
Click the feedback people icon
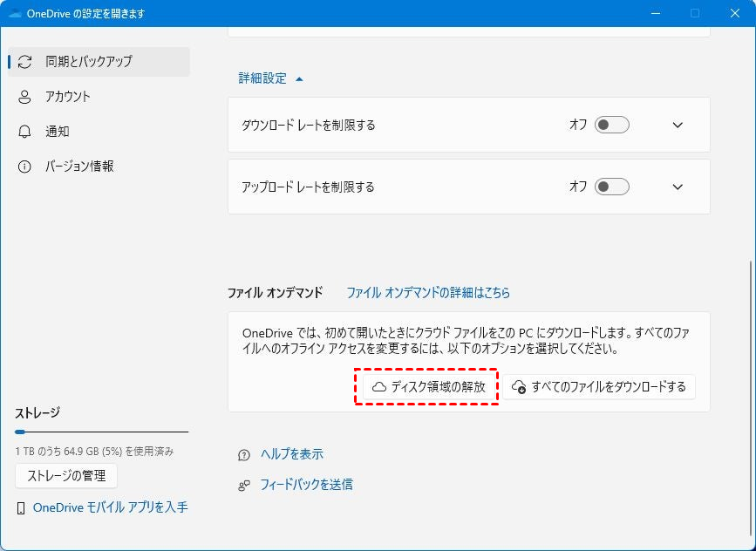point(244,485)
